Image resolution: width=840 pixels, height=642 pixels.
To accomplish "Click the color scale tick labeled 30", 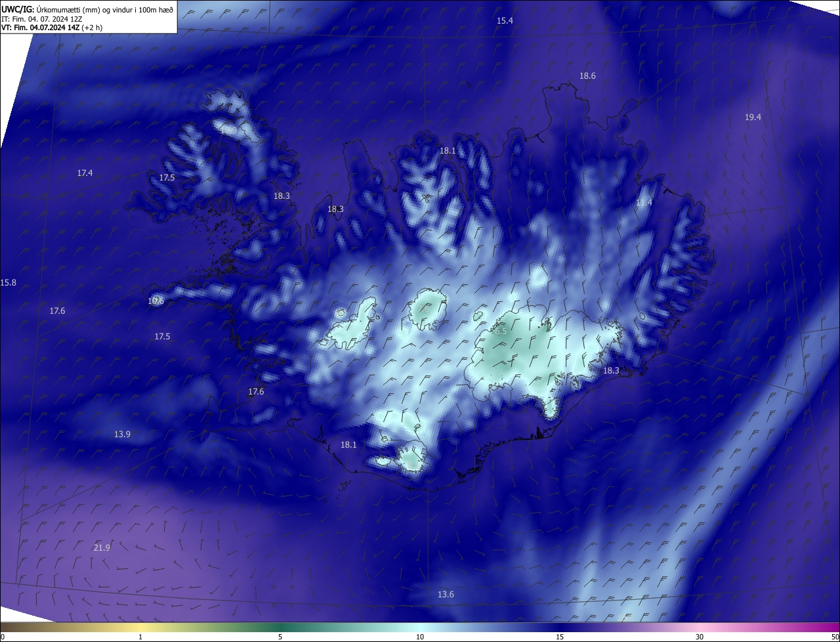I will (700, 637).
